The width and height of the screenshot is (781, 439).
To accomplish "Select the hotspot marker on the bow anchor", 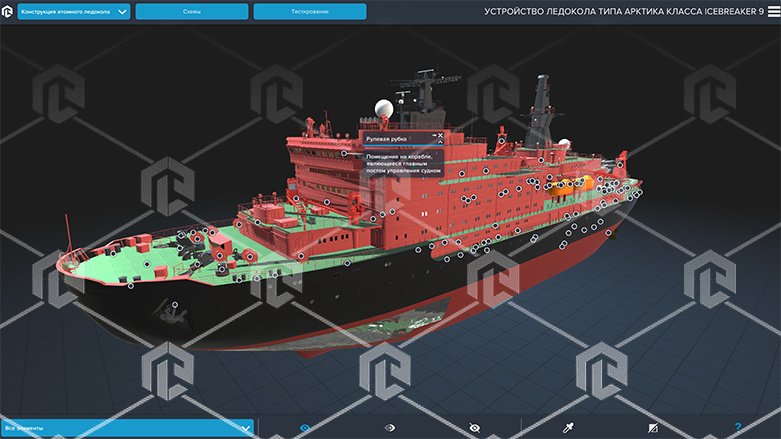I will coord(175,304).
